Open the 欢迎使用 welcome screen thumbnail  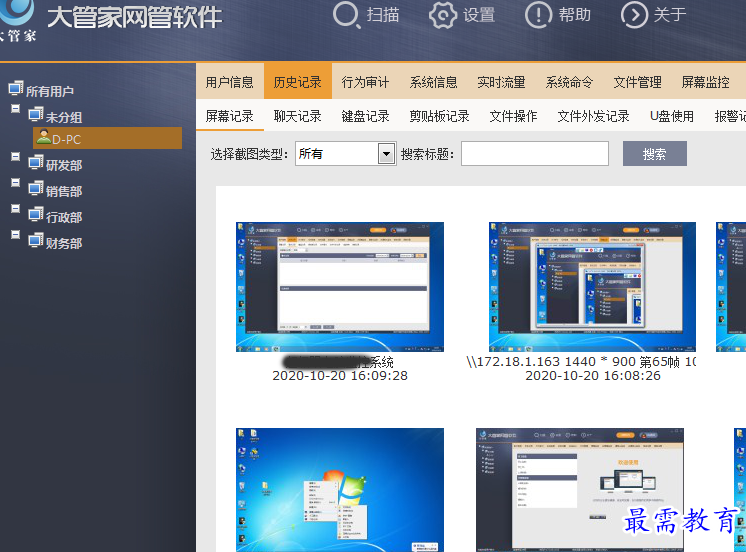[x=580, y=490]
